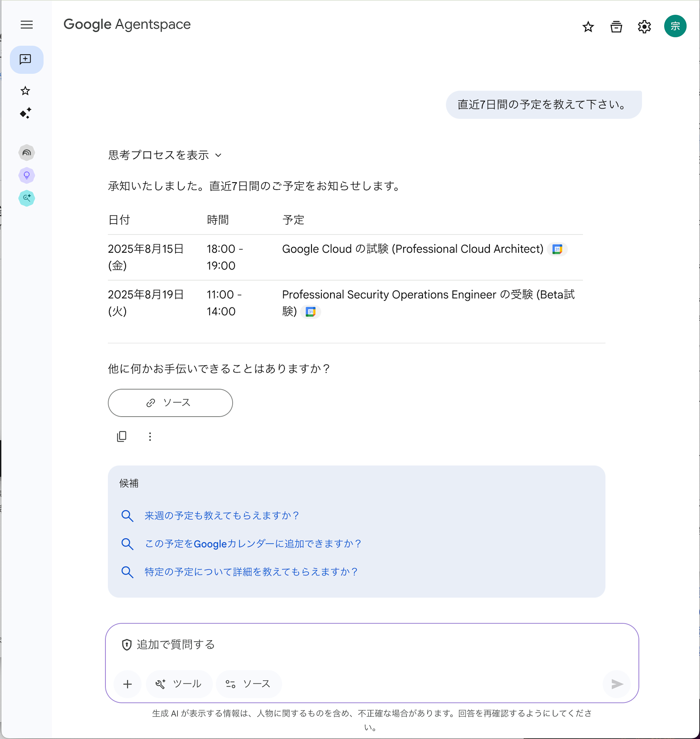Open the starred items in the sidebar
The width and height of the screenshot is (700, 739).
pyautogui.click(x=25, y=91)
